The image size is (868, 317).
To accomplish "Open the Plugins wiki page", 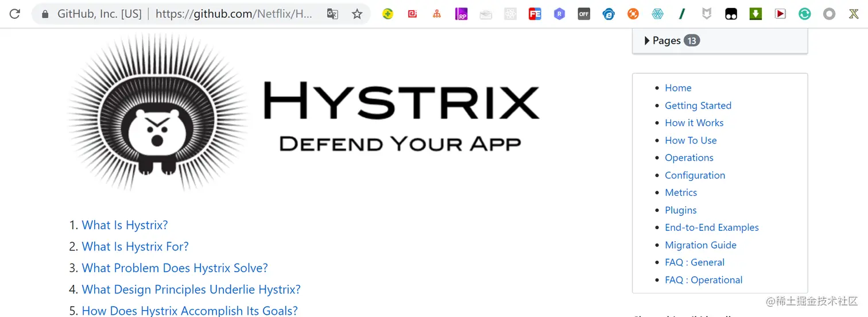I will pos(681,210).
